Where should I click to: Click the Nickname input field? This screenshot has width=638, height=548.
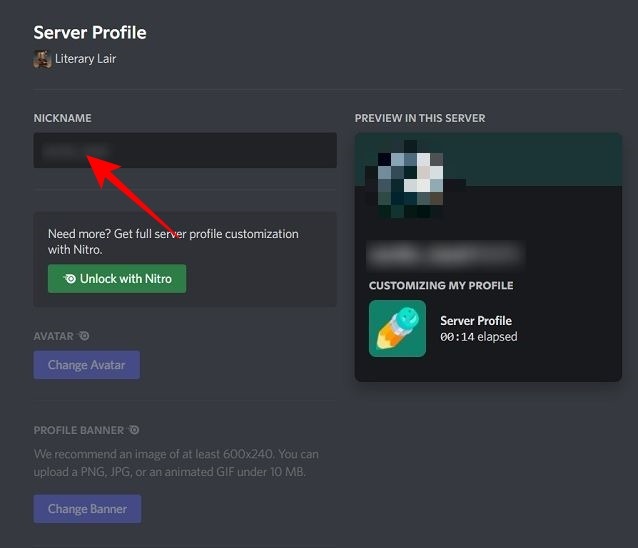[185, 150]
